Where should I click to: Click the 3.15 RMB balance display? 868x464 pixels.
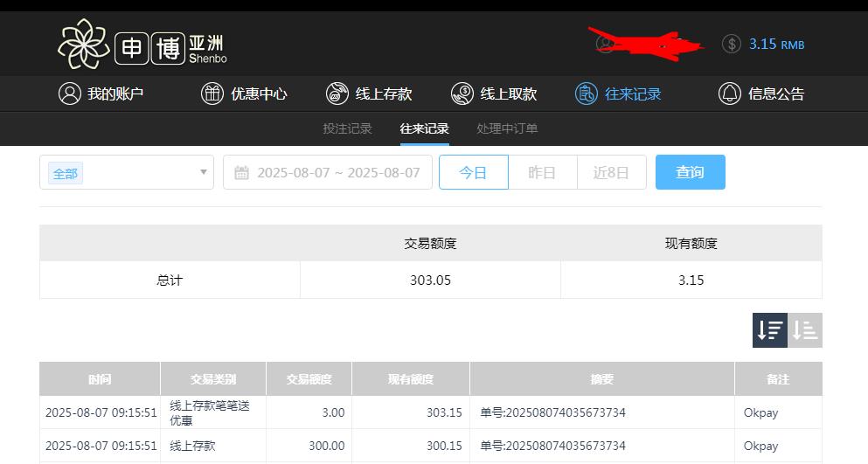777,44
